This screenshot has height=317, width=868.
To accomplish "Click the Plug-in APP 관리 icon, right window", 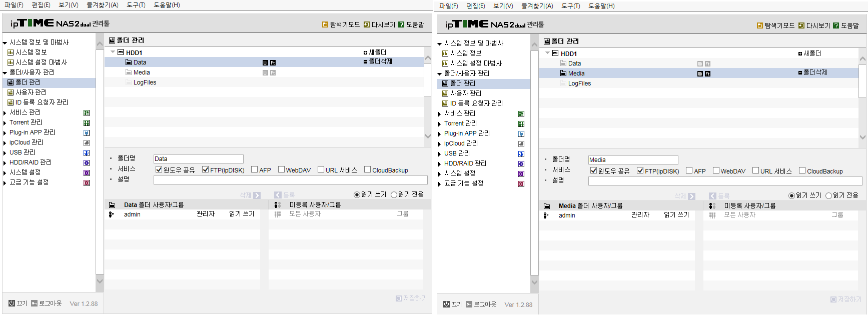I will click(x=521, y=134).
